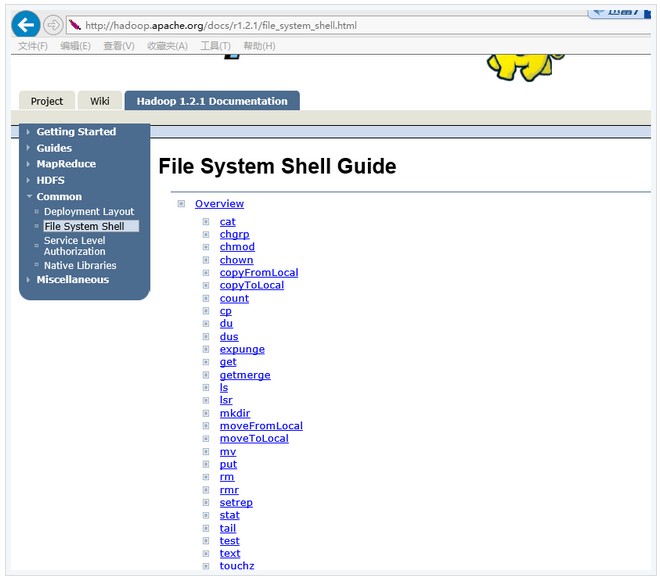660x579 pixels.
Task: Expand the MapReduce sidebar section
Action: click(x=66, y=164)
